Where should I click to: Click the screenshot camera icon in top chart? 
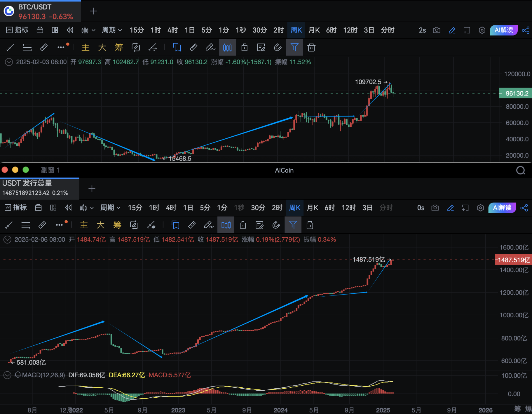click(x=437, y=30)
